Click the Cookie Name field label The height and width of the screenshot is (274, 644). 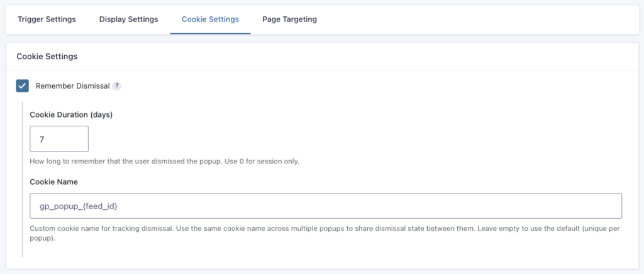53,182
